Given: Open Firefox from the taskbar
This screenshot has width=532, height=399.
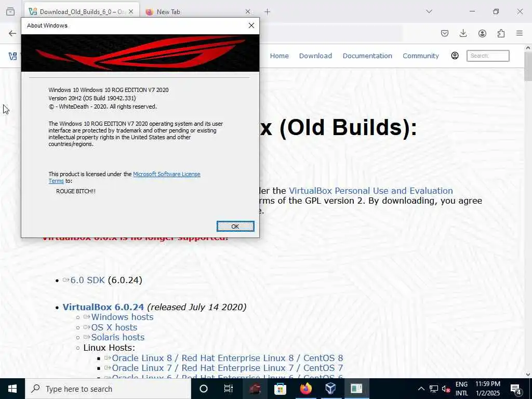Looking at the screenshot, I should (305, 389).
